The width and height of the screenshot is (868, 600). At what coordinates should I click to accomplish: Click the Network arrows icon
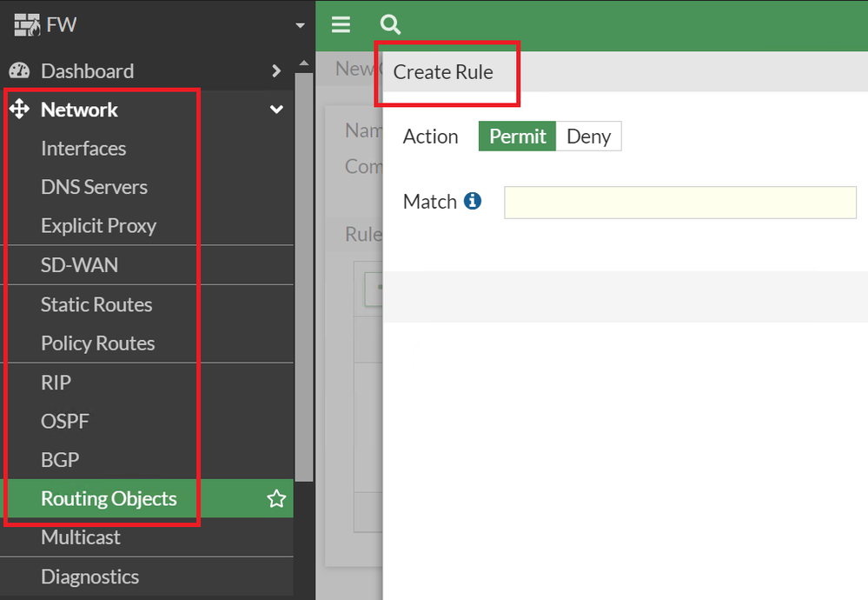click(x=19, y=110)
